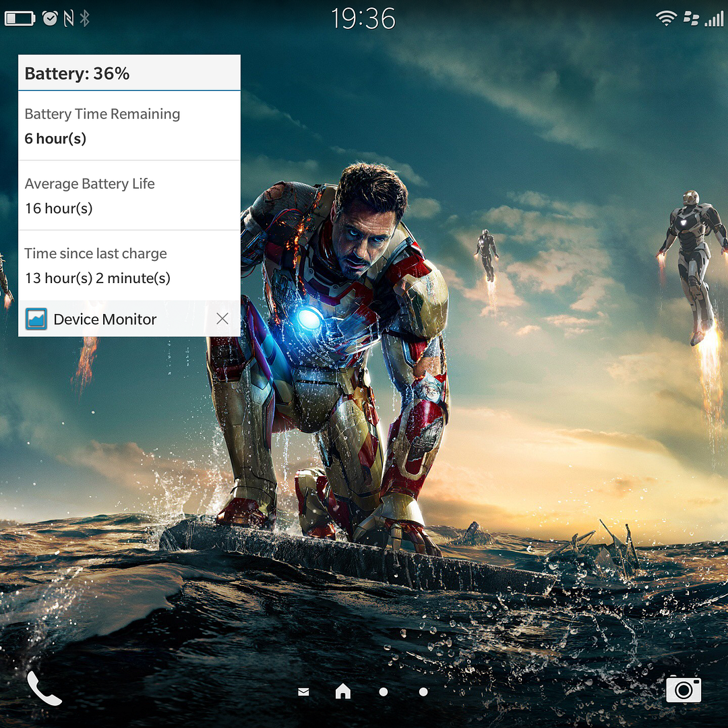This screenshot has height=728, width=728.
Task: Select the Battery Time Remaining row
Action: pos(129,126)
